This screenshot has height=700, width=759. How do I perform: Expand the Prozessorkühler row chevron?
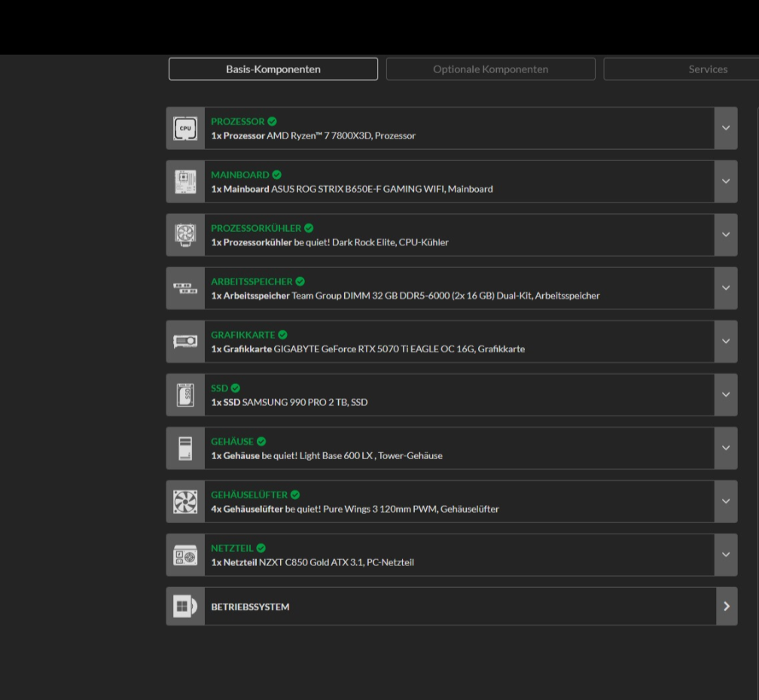[x=726, y=235]
